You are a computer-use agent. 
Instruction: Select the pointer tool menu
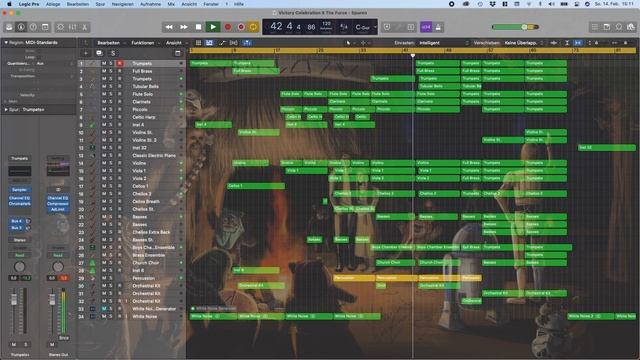pyautogui.click(x=349, y=42)
